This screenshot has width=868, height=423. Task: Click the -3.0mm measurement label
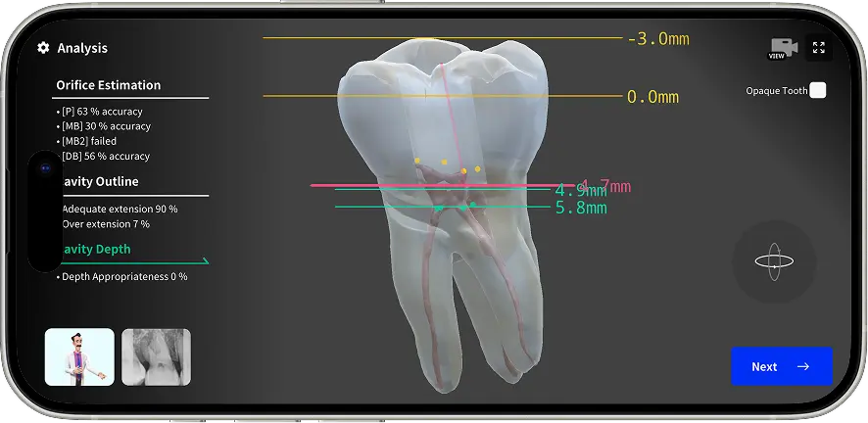pyautogui.click(x=658, y=39)
